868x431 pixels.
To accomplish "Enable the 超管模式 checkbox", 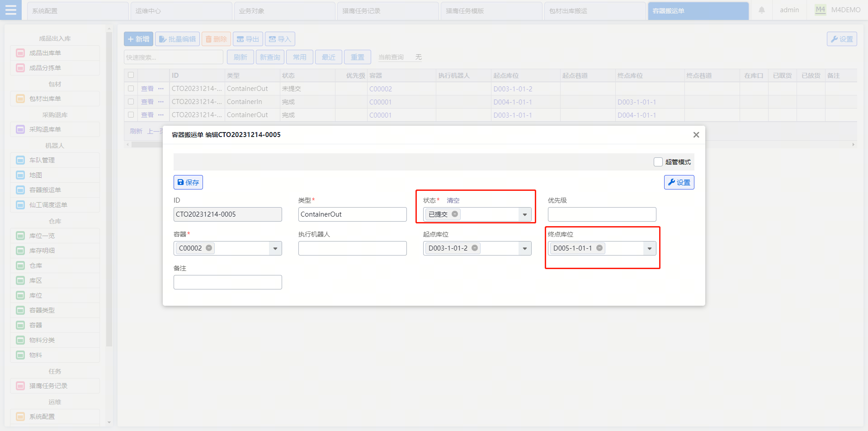I will 658,162.
